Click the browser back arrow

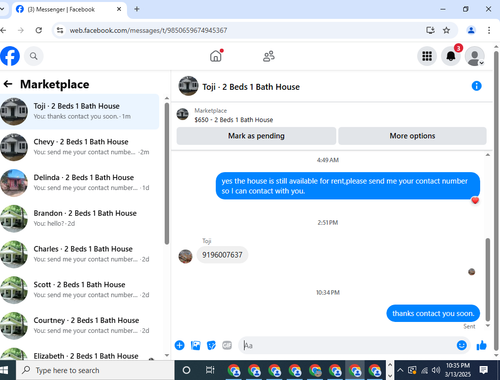pos(3,30)
